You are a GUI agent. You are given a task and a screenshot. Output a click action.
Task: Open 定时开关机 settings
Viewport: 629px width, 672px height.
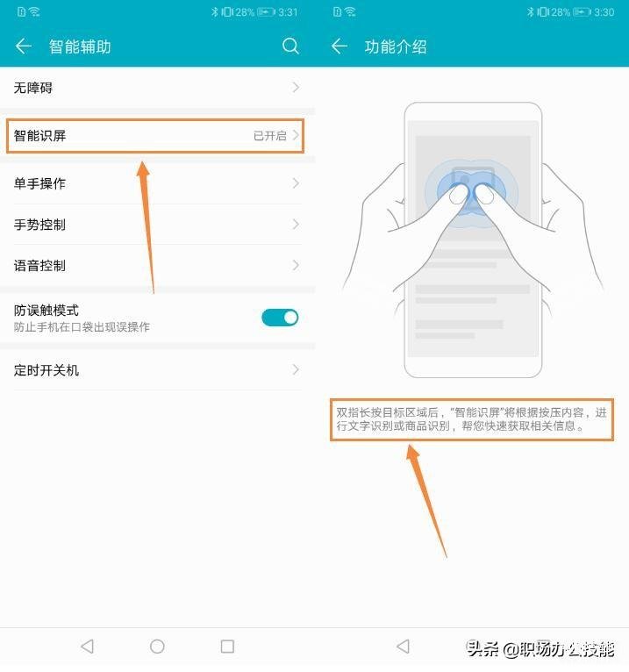click(x=157, y=370)
